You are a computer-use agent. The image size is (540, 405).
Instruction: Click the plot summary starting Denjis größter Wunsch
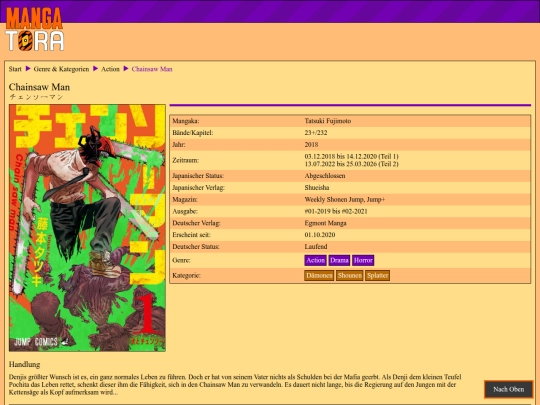(235, 385)
